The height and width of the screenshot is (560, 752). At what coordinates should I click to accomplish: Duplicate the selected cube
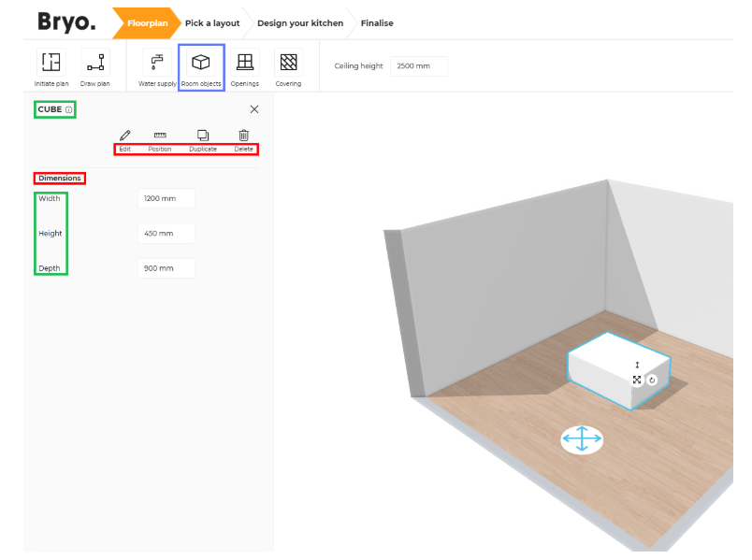[203, 136]
